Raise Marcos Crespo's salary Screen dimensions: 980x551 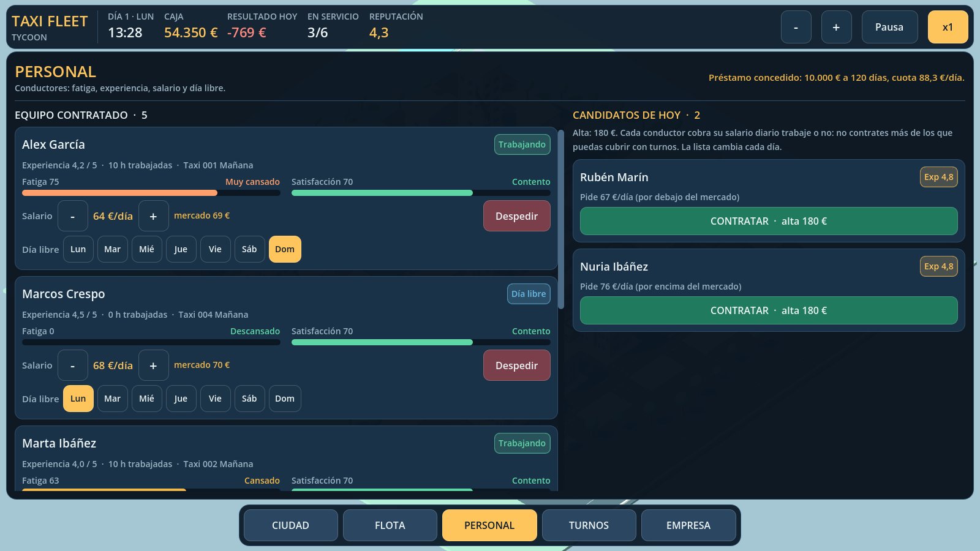pyautogui.click(x=153, y=365)
